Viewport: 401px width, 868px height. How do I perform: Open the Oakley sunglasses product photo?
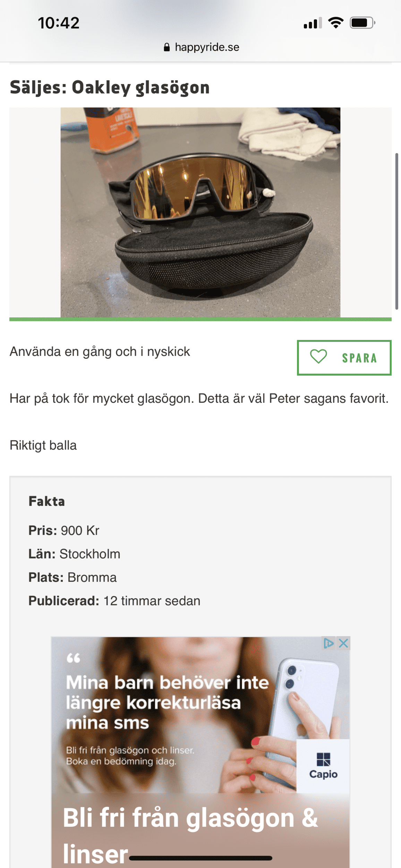click(200, 212)
